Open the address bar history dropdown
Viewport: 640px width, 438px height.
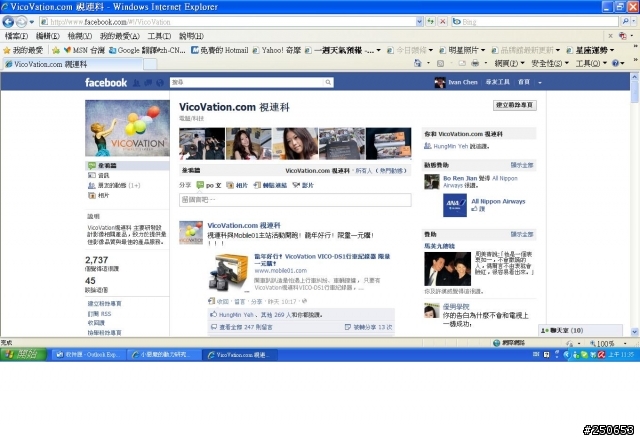click(x=419, y=22)
